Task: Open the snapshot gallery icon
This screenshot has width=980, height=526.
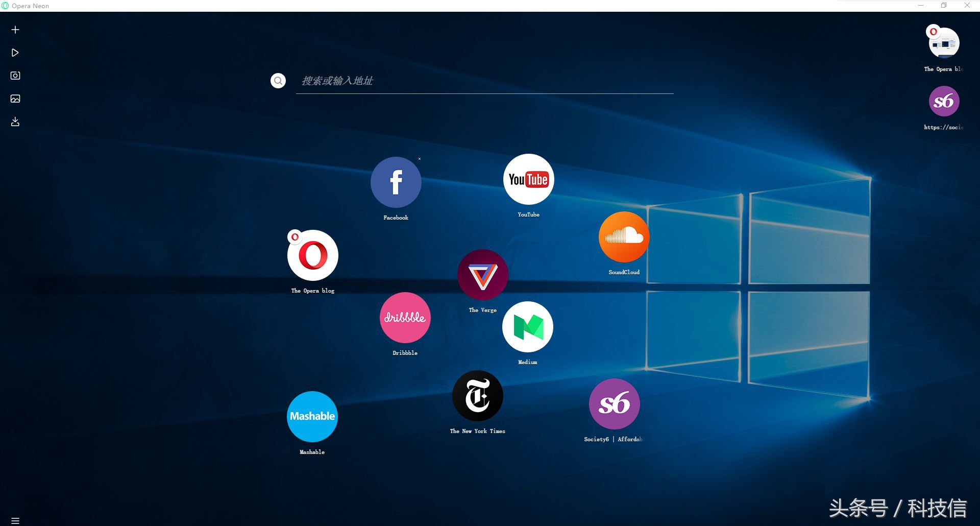Action: coord(15,99)
